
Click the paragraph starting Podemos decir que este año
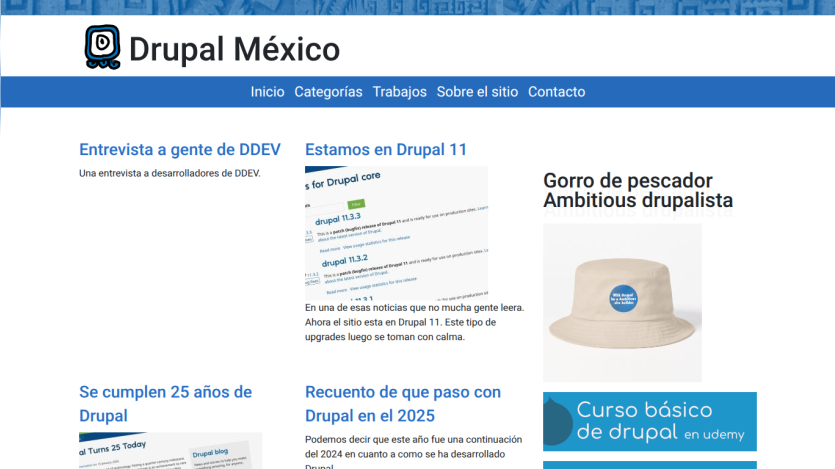click(x=414, y=454)
